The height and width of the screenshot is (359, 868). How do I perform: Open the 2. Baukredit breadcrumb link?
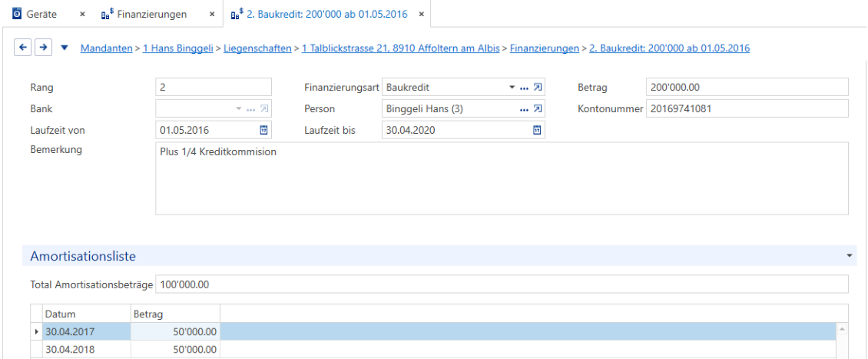(x=669, y=48)
